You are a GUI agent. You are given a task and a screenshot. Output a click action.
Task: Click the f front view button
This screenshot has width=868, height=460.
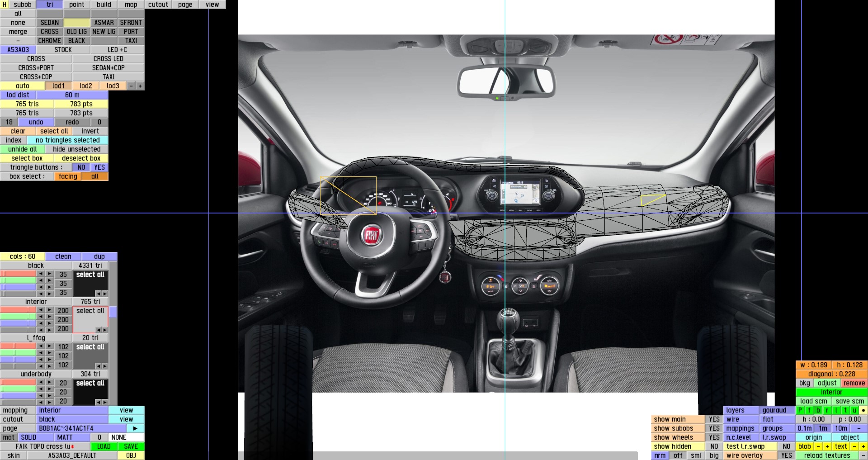point(809,410)
